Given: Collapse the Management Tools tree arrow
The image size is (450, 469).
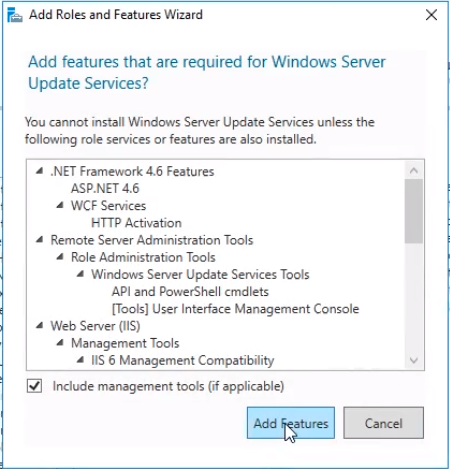Looking at the screenshot, I should pyautogui.click(x=60, y=343).
